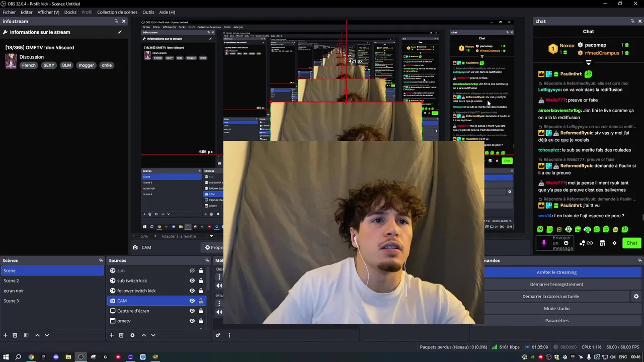Hide the ometv source
This screenshot has width=644, height=362.
pos(192,321)
